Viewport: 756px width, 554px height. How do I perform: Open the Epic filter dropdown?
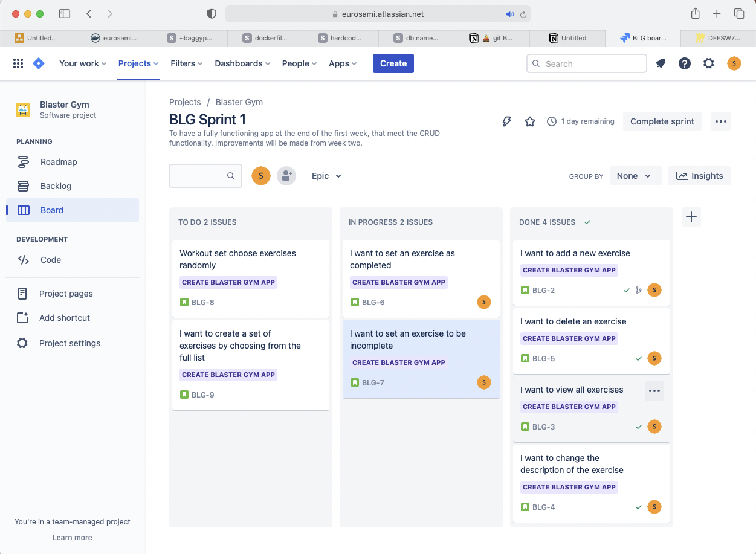[x=326, y=175]
